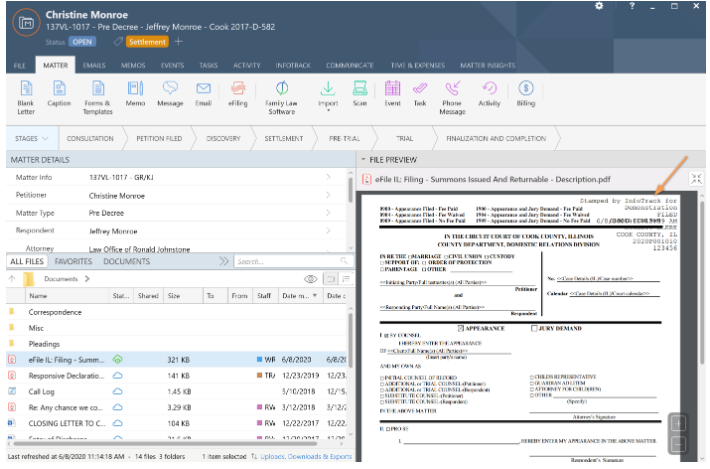Sort files by Name column
This screenshot has width=710, height=469.
click(68, 296)
